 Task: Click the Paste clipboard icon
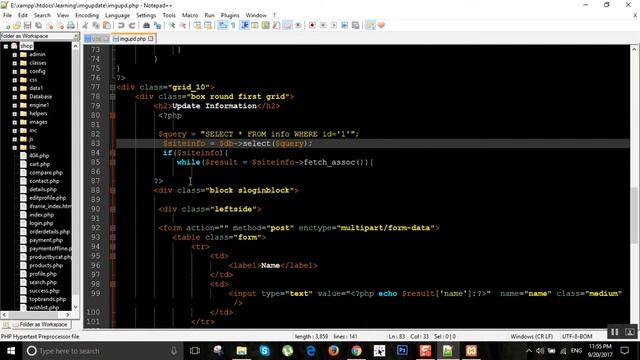(x=107, y=26)
